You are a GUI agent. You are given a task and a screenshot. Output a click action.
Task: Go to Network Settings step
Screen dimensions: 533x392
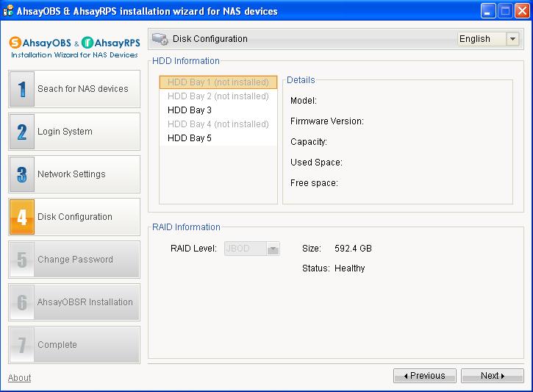(x=74, y=174)
